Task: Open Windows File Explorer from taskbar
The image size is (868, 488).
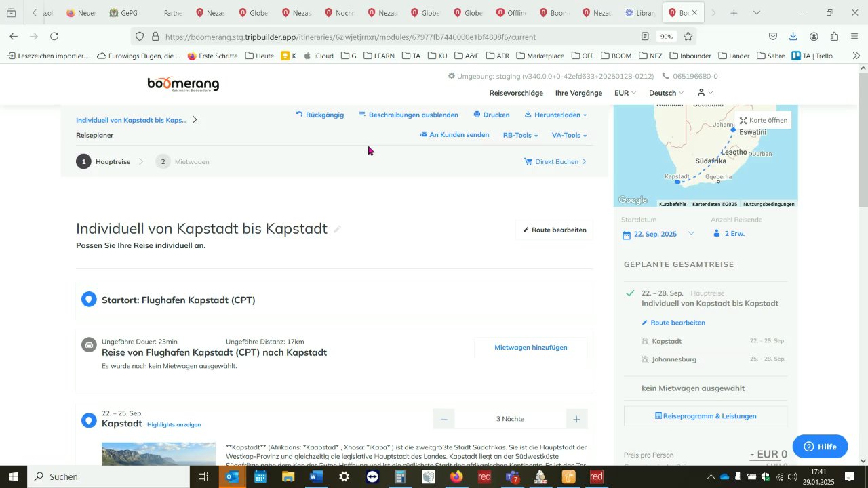Action: point(288,476)
